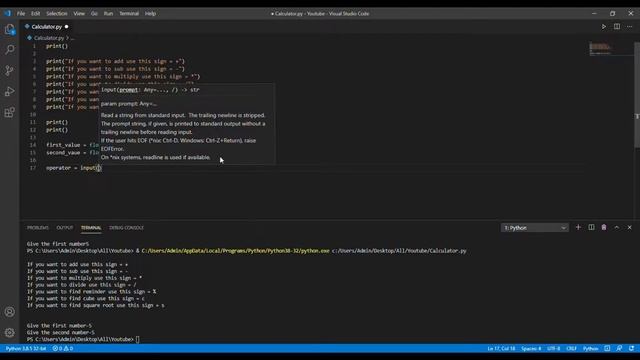Open the Explorer view in activity bar
640x360 pixels.
pos(9,29)
